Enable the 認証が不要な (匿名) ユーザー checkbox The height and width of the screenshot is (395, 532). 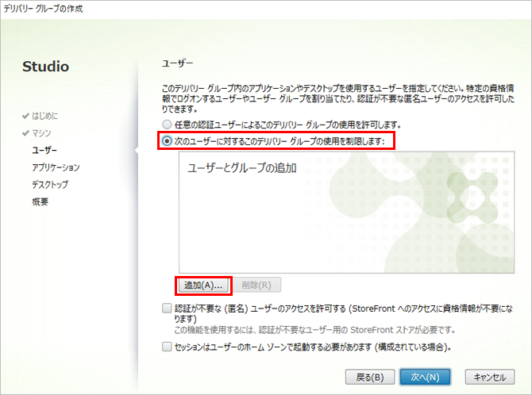click(166, 308)
